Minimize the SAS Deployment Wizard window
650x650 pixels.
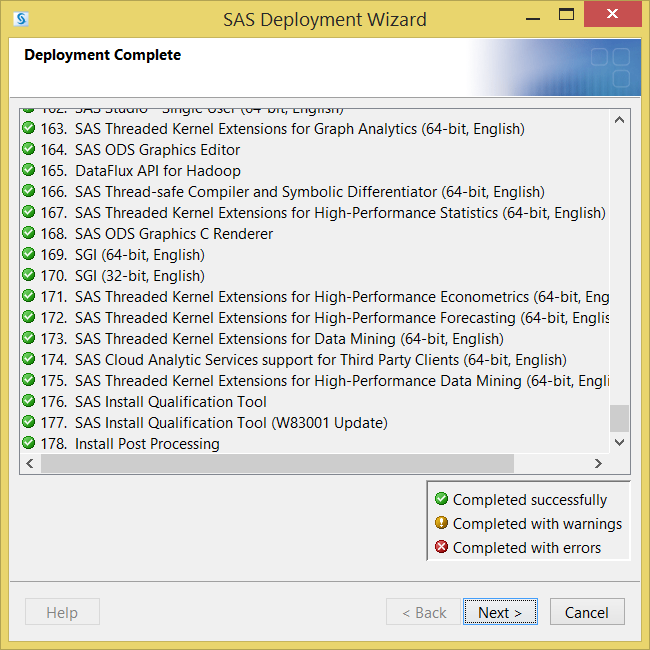click(x=533, y=18)
